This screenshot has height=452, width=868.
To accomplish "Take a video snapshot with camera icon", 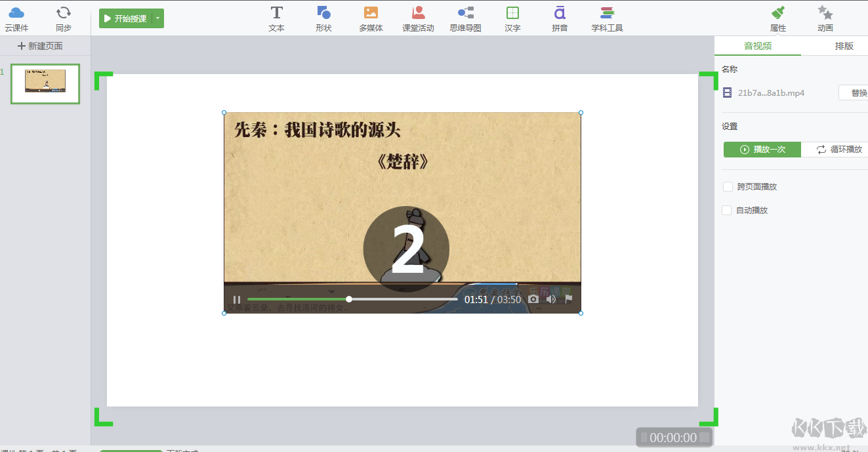I will (x=533, y=299).
